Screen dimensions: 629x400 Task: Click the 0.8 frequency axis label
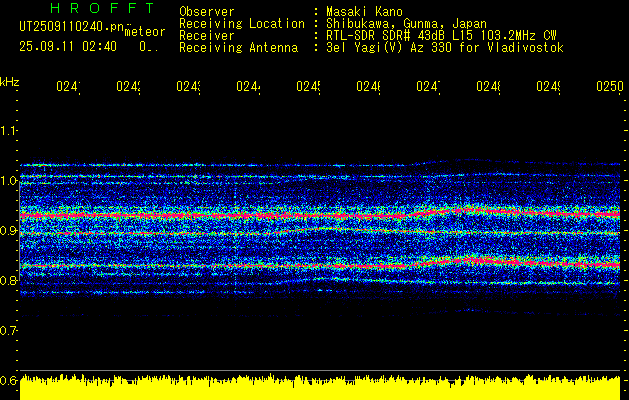(8, 280)
